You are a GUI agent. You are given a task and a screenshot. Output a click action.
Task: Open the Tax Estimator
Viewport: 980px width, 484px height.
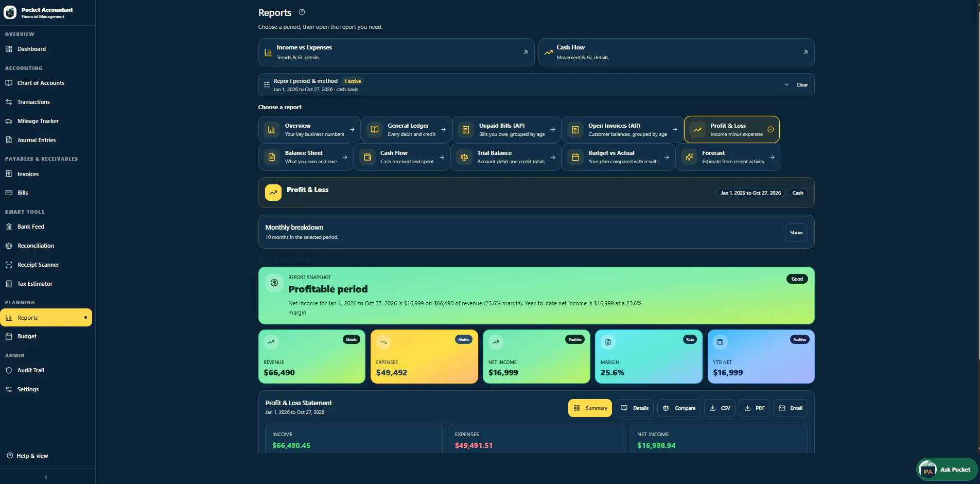[x=46, y=284]
